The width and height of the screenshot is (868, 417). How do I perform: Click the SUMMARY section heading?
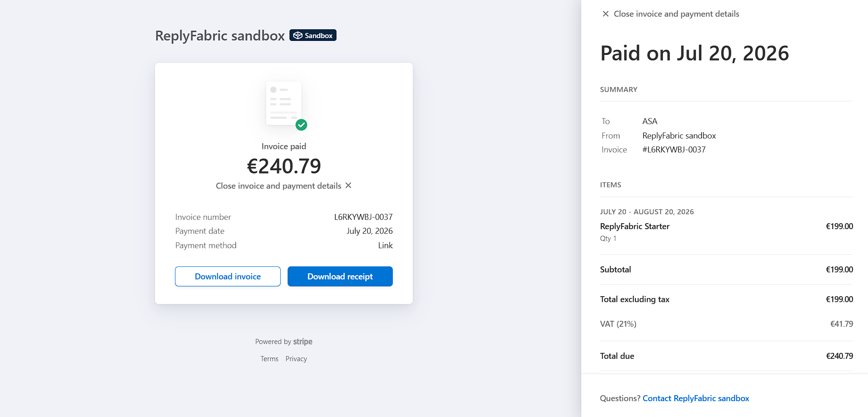(619, 90)
